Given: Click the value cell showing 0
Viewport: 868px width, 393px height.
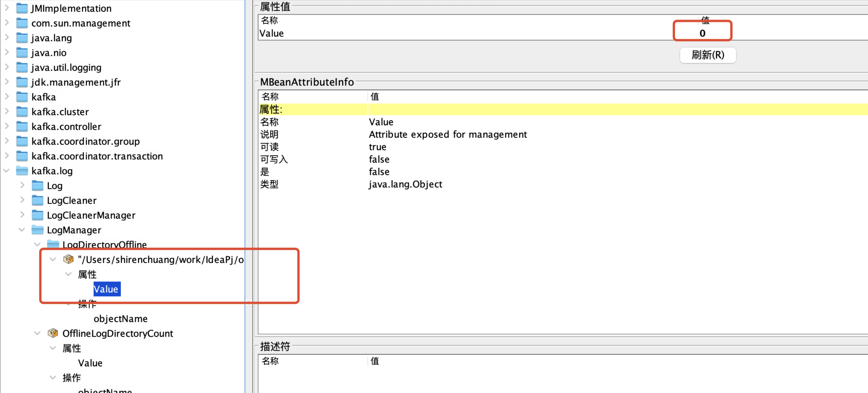Looking at the screenshot, I should [x=702, y=33].
